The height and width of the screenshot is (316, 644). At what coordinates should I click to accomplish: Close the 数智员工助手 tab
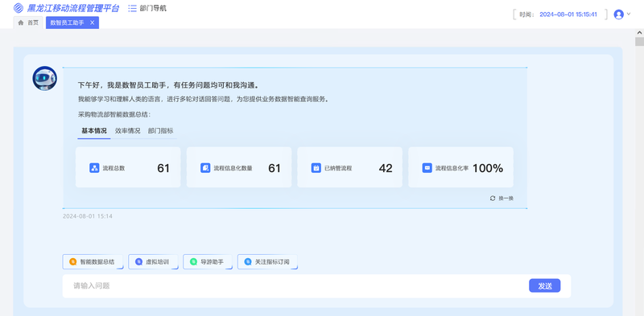point(92,23)
